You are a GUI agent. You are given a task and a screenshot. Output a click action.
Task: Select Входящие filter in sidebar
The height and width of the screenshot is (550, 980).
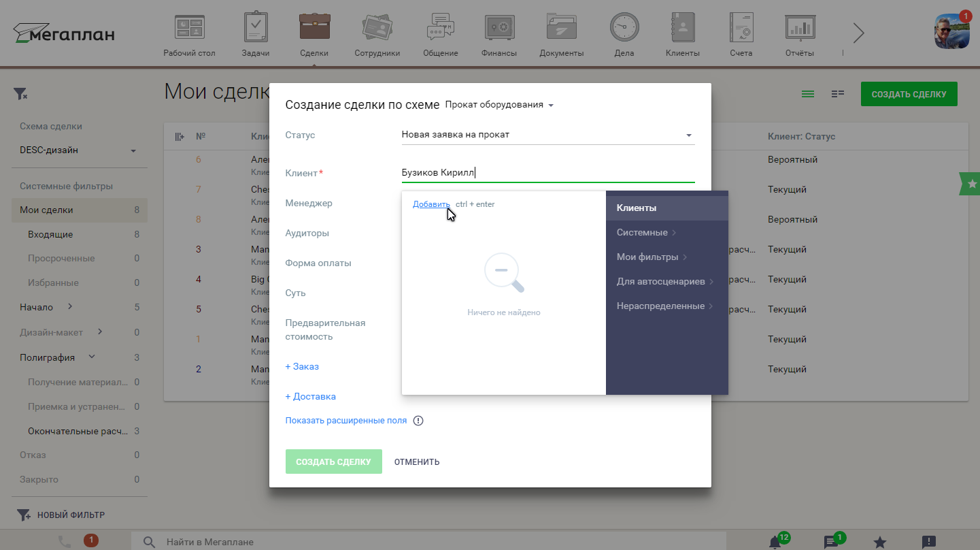point(50,234)
